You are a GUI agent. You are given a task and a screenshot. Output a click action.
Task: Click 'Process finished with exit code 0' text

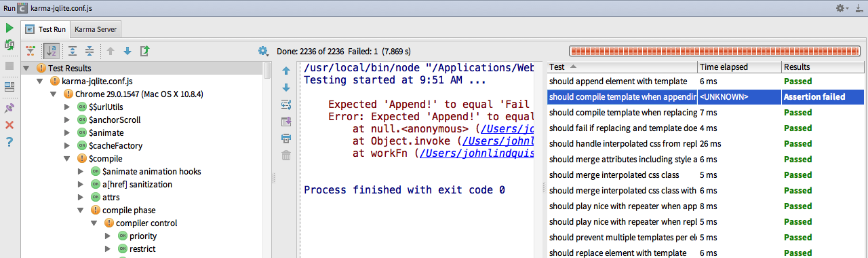click(404, 190)
